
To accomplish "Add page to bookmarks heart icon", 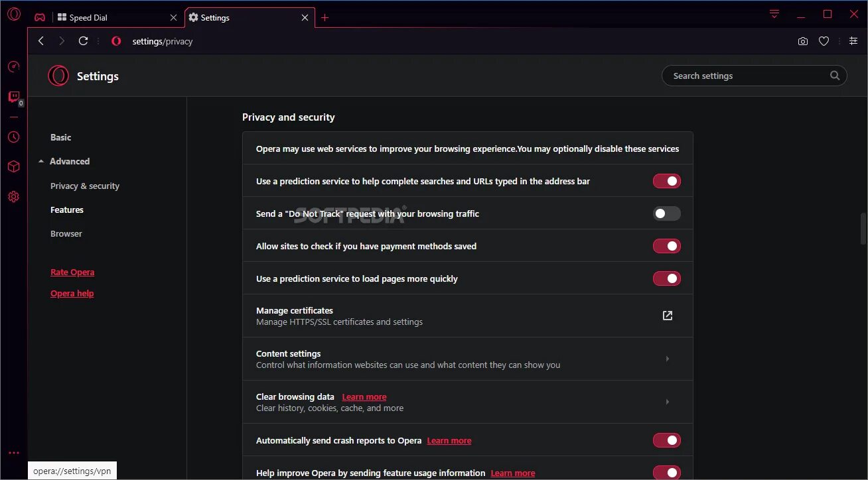I will pyautogui.click(x=824, y=41).
